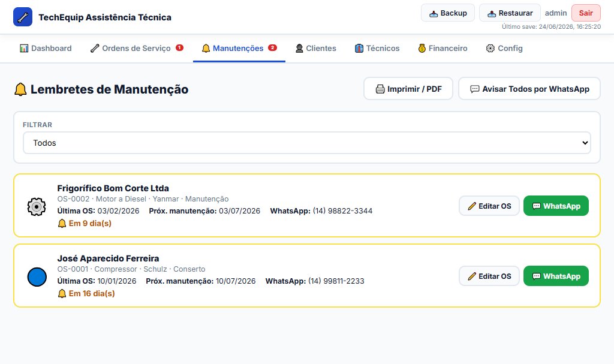The width and height of the screenshot is (614, 364).
Task: Click the name Frigorífico Bom Corte Ltda
Action: (x=113, y=188)
